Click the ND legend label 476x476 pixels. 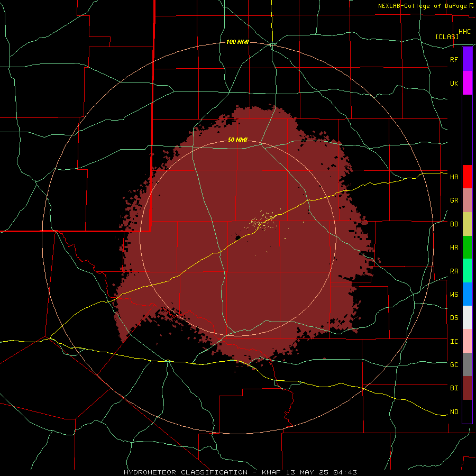[454, 412]
